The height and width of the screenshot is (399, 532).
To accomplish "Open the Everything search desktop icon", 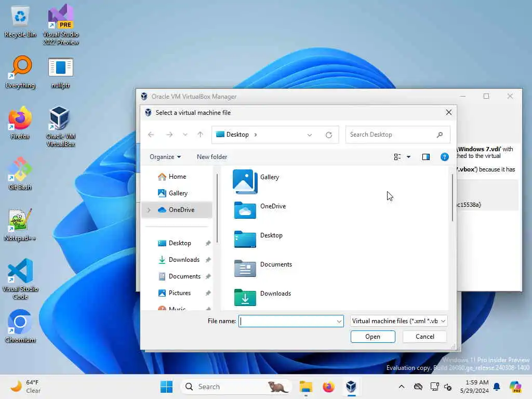I will pyautogui.click(x=20, y=72).
